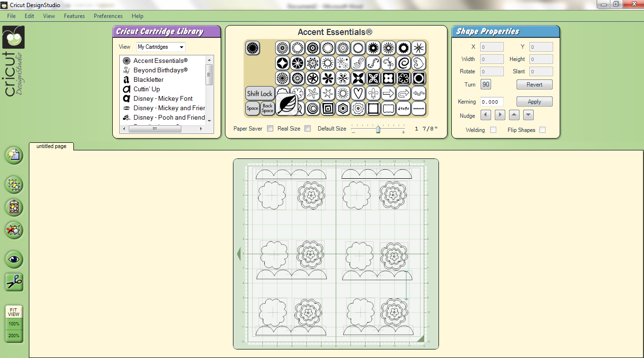Screen dimensions: 644x358
Task: Click the mat's left-side expand arrow
Action: point(239,254)
